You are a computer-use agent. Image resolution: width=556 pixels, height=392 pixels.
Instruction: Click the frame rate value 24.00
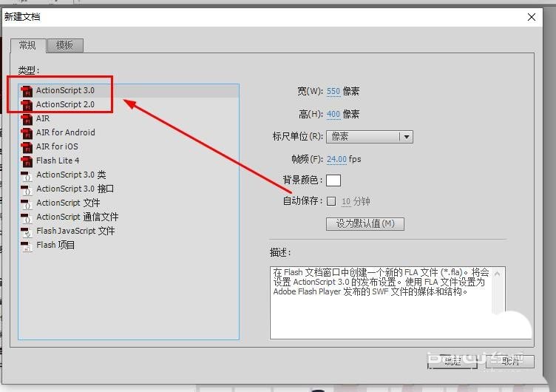tap(336, 159)
